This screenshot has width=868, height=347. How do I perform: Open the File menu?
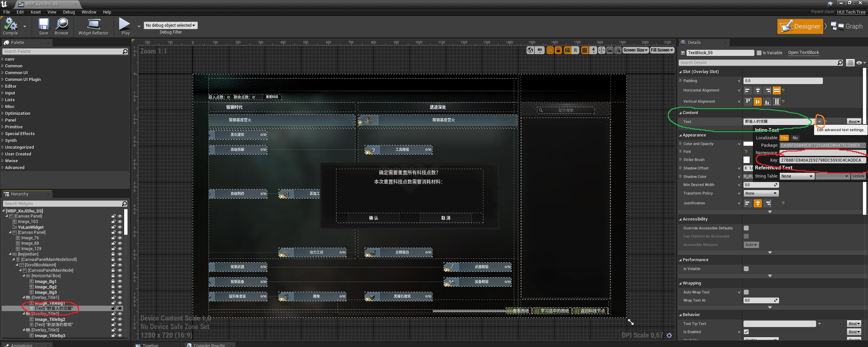(6, 12)
